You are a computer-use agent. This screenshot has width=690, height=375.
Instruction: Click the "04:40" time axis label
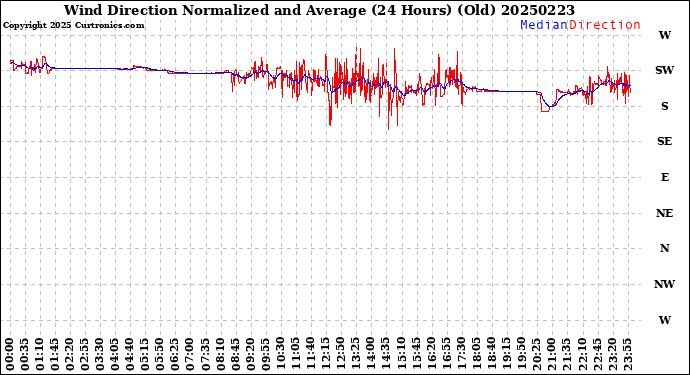tap(130, 354)
